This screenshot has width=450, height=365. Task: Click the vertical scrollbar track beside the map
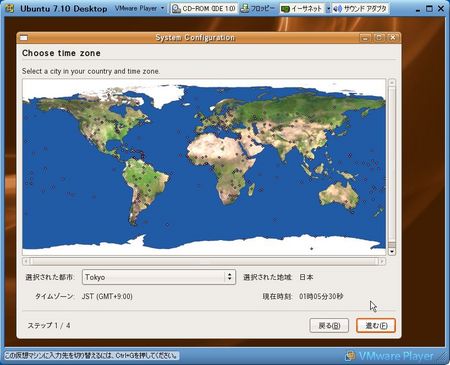pos(392,167)
